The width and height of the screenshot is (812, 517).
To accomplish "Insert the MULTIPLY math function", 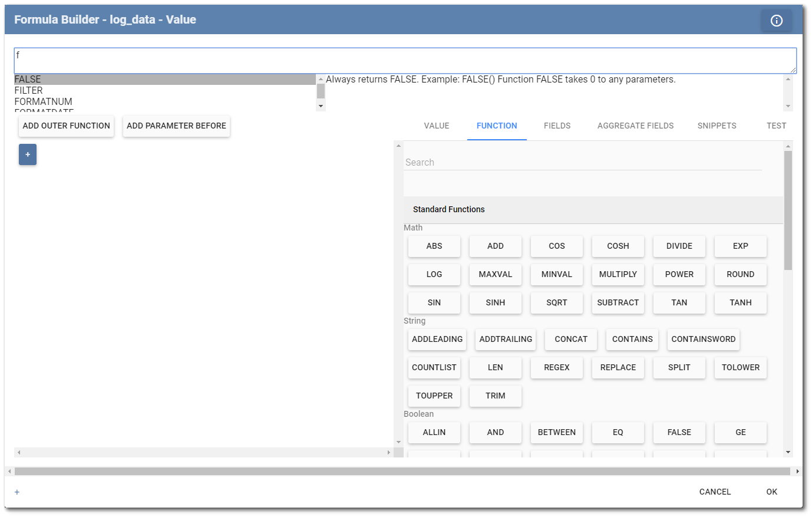I will 618,274.
